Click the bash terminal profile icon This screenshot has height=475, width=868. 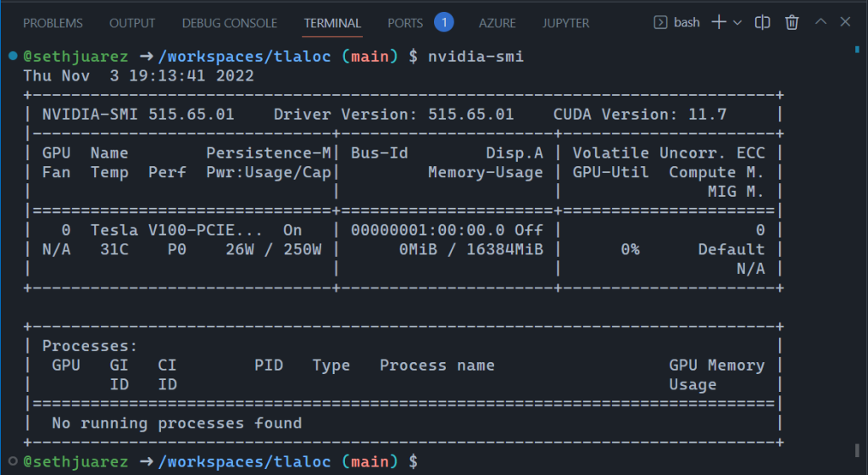[660, 23]
